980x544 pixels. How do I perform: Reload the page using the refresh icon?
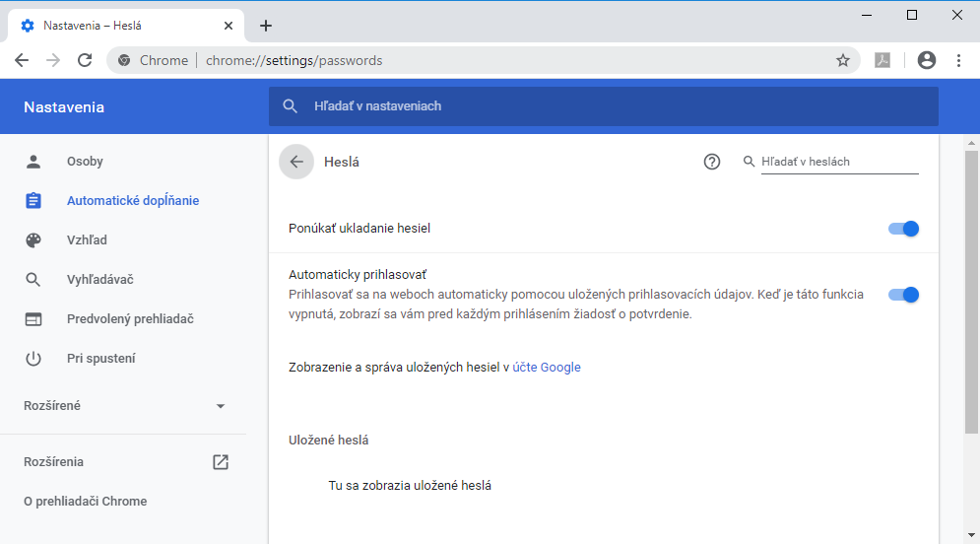(x=86, y=60)
